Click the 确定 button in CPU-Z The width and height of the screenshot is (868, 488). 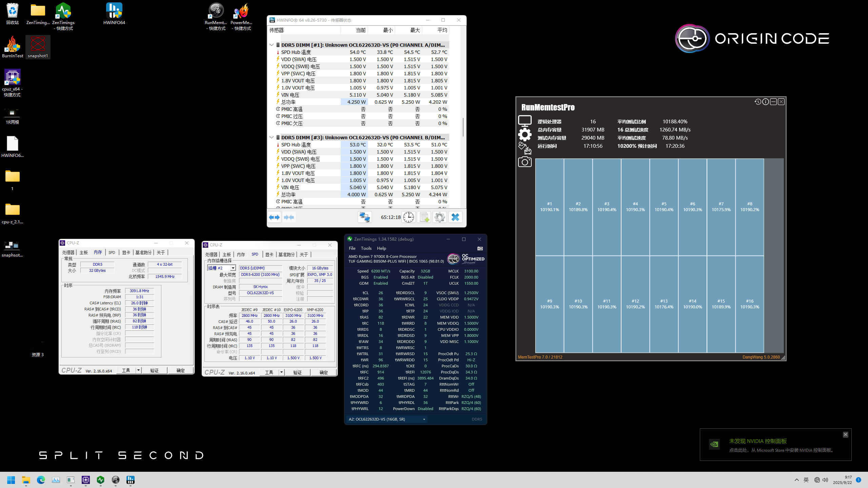pos(181,370)
